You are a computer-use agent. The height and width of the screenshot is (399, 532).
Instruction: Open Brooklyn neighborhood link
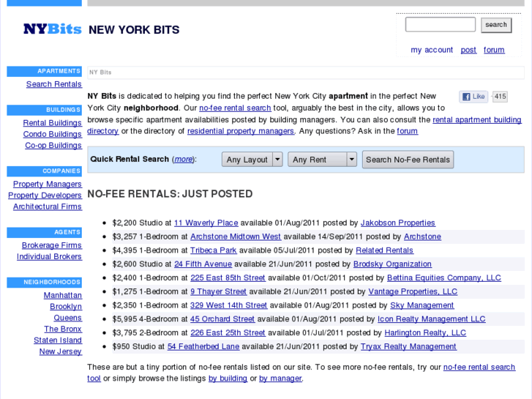coord(66,306)
